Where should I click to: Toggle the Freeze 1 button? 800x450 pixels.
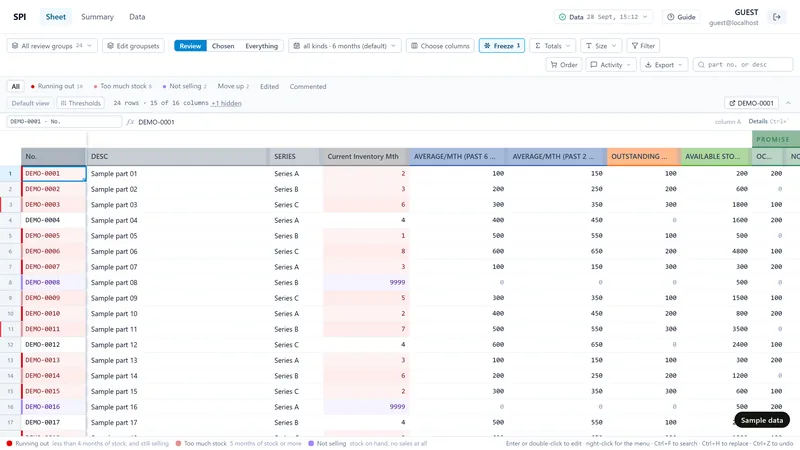point(502,46)
